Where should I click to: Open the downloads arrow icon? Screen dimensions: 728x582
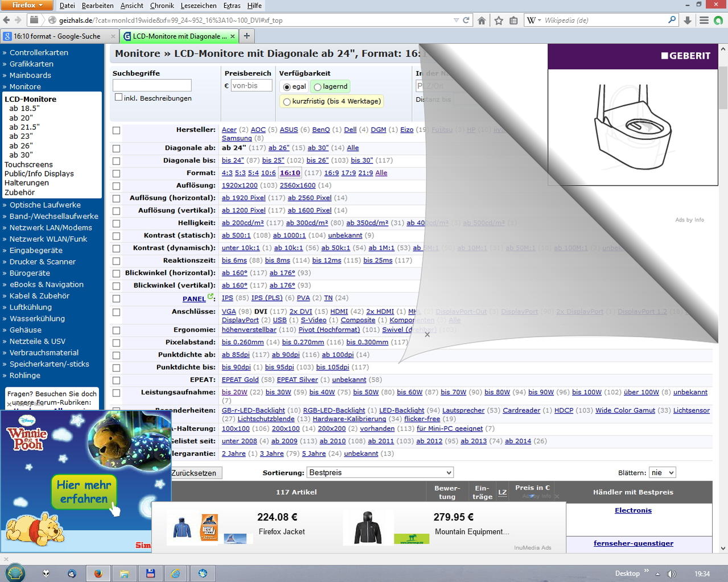688,20
